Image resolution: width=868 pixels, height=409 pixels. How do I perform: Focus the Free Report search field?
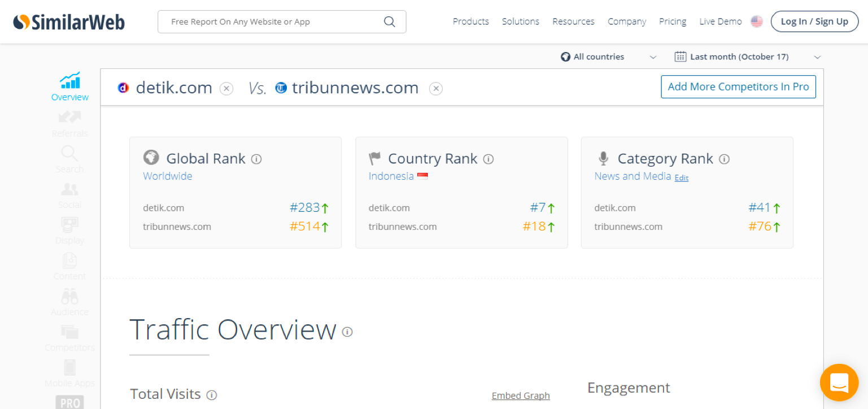(x=282, y=21)
